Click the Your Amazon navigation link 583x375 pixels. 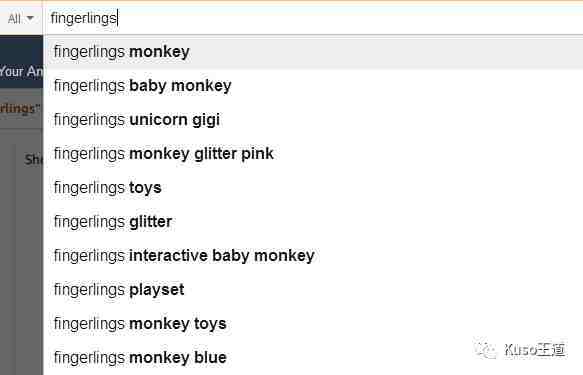(x=21, y=71)
